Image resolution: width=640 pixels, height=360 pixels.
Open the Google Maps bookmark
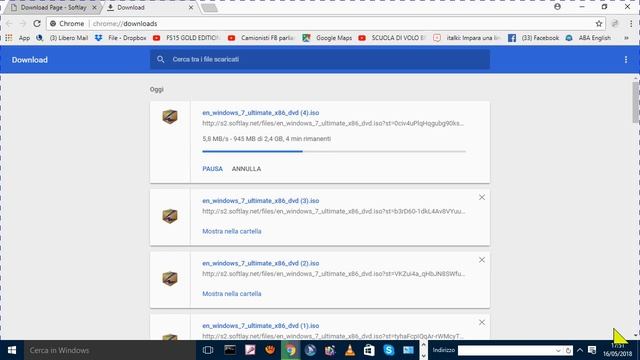pos(327,38)
